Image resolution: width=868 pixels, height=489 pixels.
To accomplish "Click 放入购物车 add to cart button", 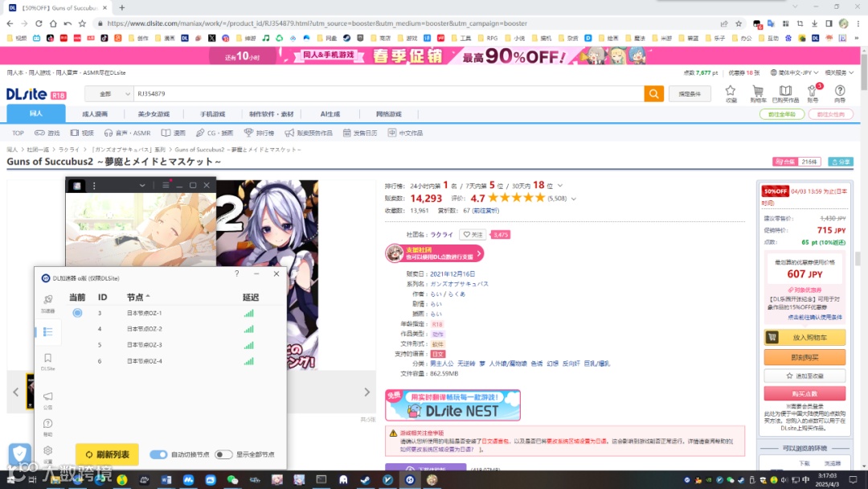I will pyautogui.click(x=805, y=337).
